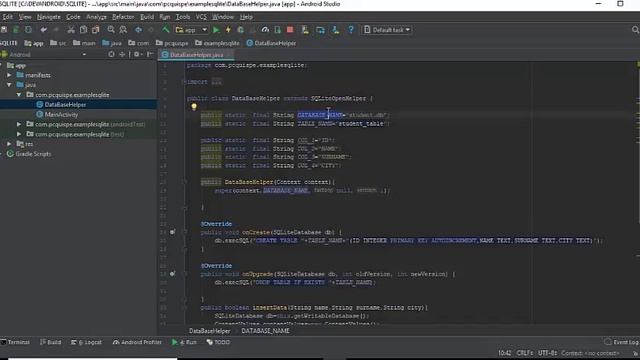Open the Default task dropdown
Screen dimensions: 640x360
point(387,30)
